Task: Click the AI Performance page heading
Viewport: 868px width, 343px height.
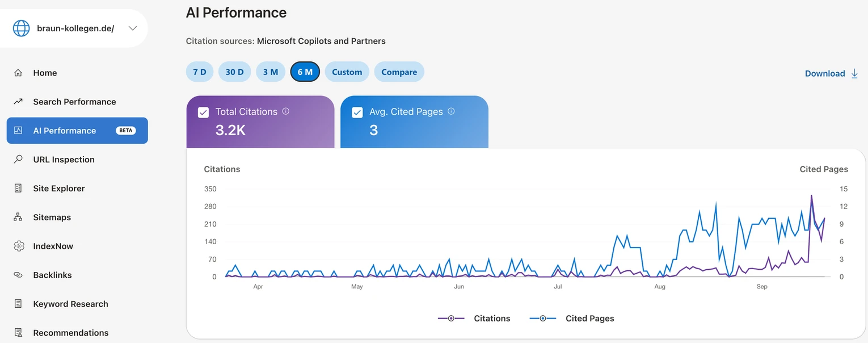Action: coord(236,12)
